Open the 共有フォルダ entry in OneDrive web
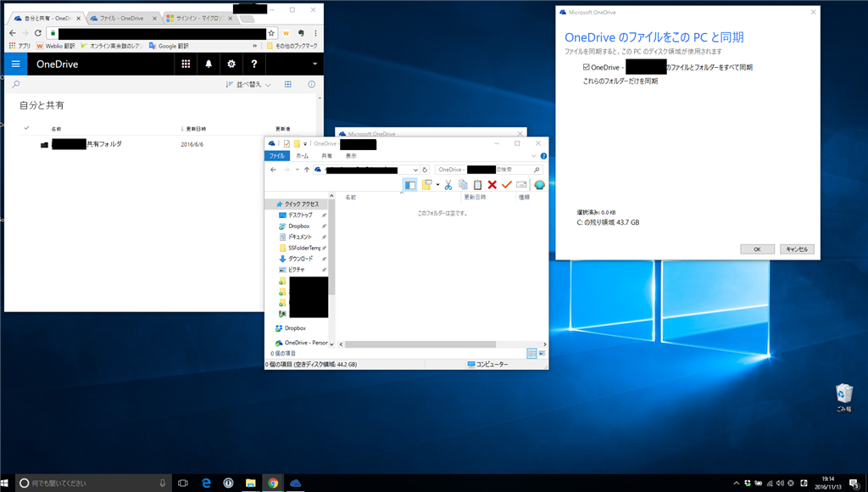This screenshot has height=492, width=868. pyautogui.click(x=87, y=144)
